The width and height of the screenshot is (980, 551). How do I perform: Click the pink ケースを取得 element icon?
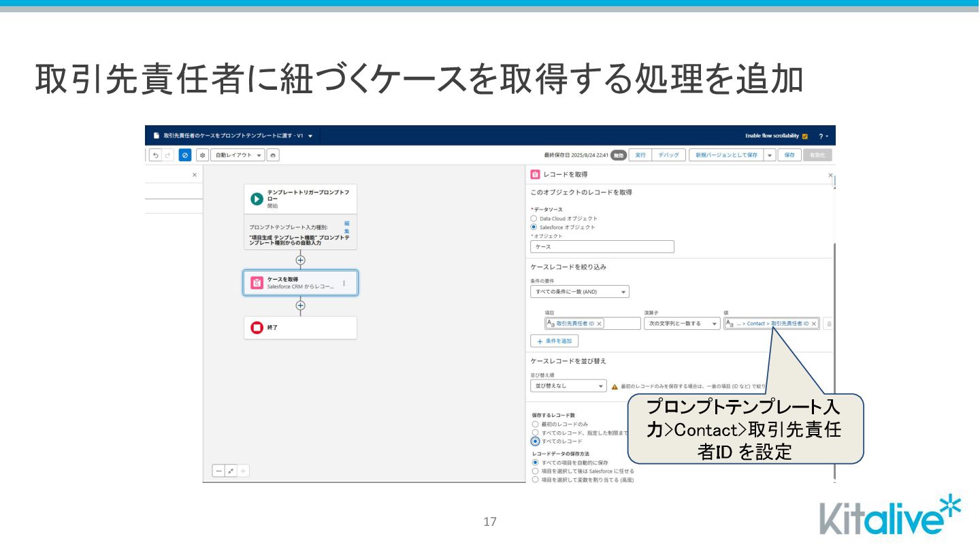tap(257, 283)
